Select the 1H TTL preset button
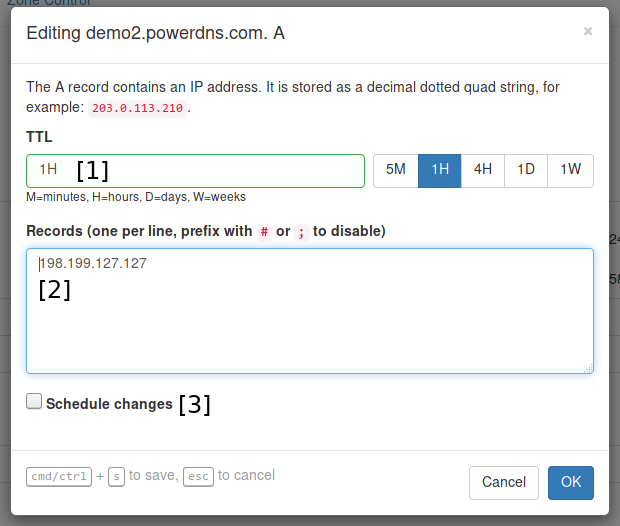Image resolution: width=620 pixels, height=526 pixels. pyautogui.click(x=440, y=170)
